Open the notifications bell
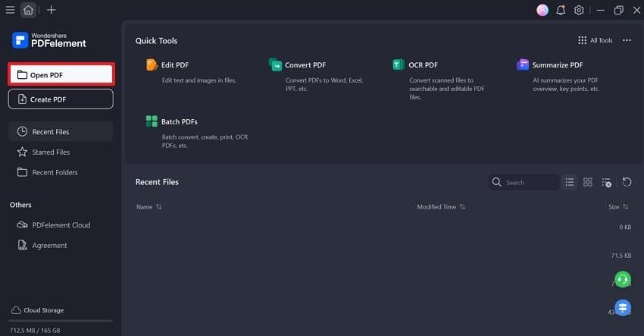Screen dimensions: 644x336 561,10
